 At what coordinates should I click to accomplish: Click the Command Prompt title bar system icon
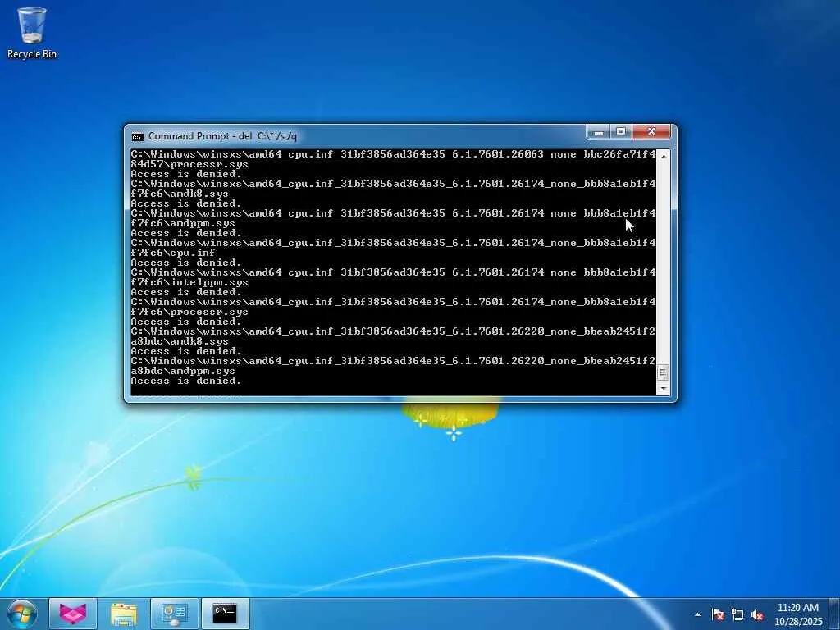point(138,137)
